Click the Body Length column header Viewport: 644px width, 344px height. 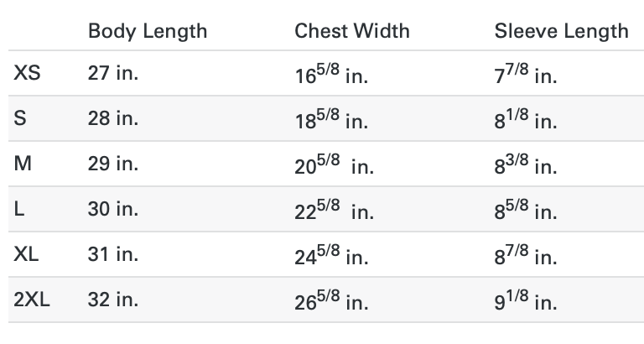pos(148,32)
